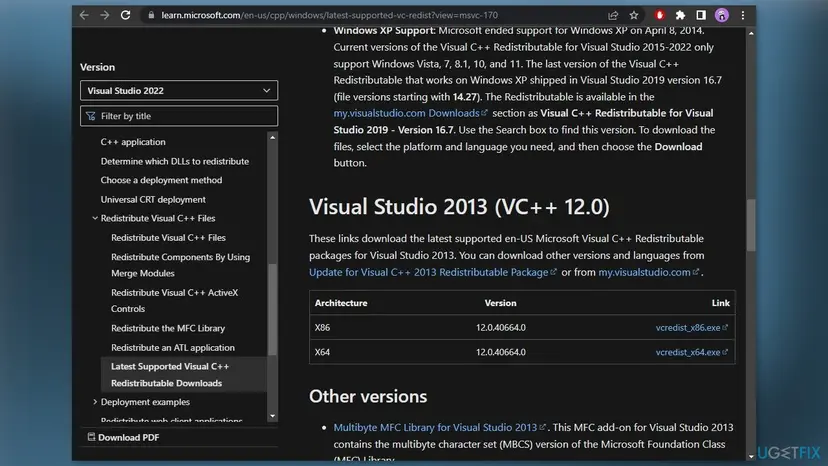Click the Architecture column header
This screenshot has height=466, width=828.
click(341, 303)
